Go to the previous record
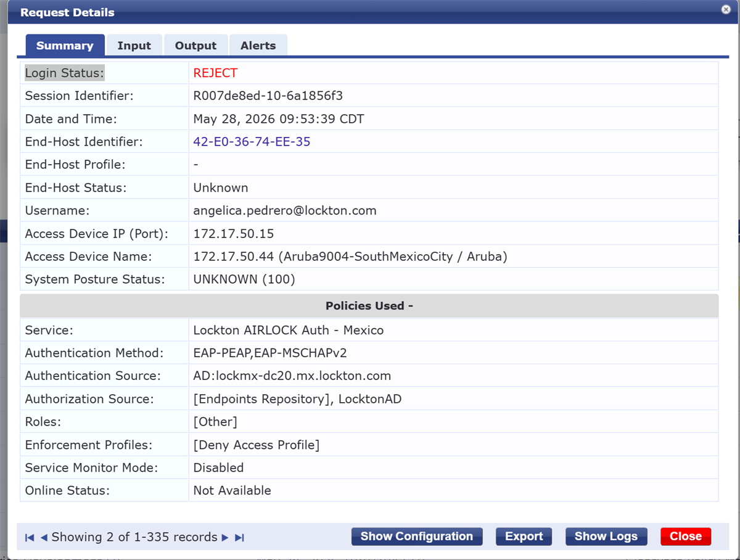 [x=44, y=538]
